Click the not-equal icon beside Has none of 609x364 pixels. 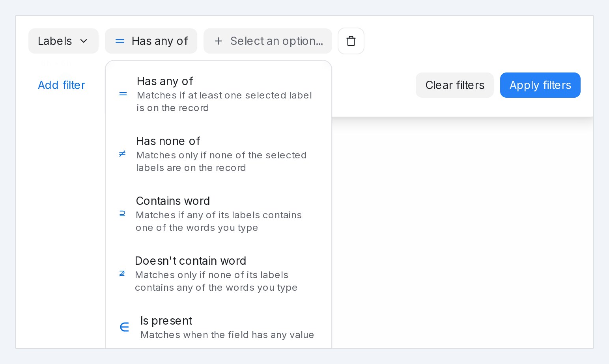pos(122,154)
